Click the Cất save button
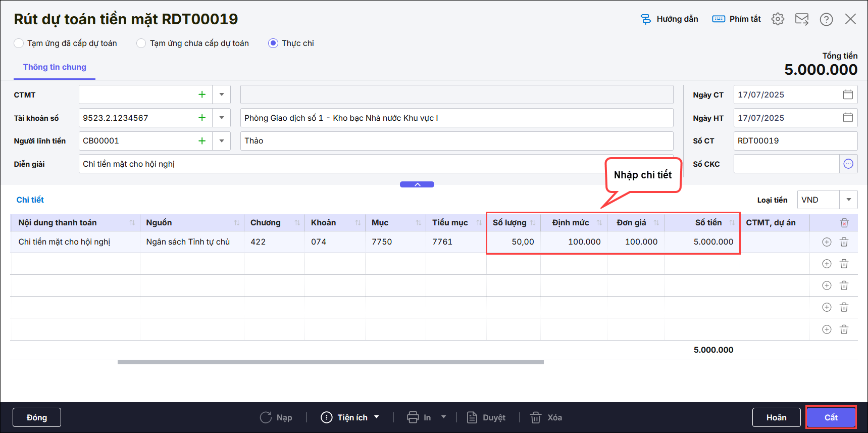 (x=831, y=417)
